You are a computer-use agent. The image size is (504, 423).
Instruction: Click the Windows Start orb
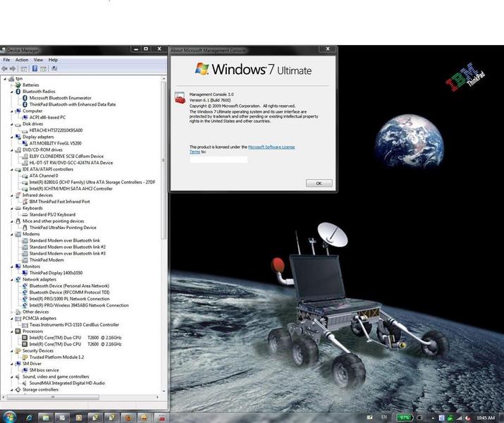pyautogui.click(x=9, y=417)
